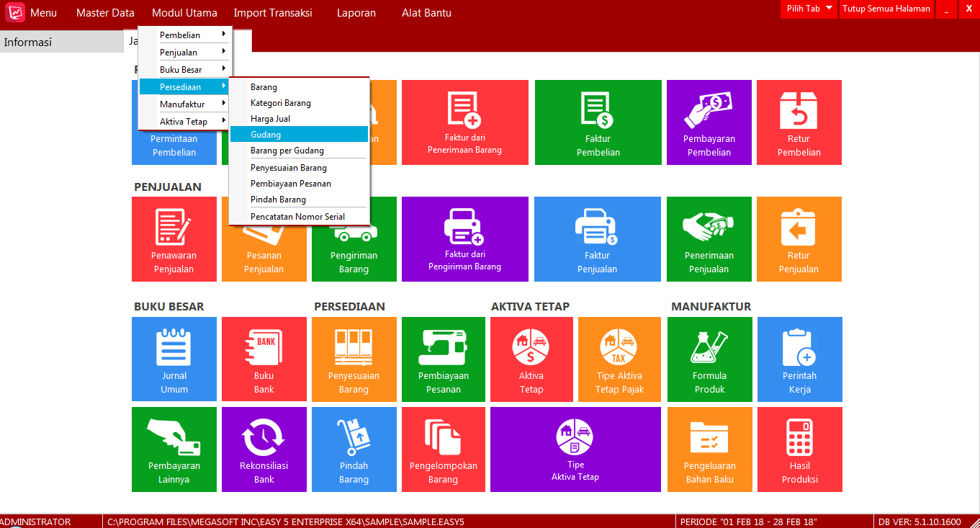This screenshot has width=980, height=528.
Task: Click the Tutup Semua Halaman button
Action: [x=886, y=10]
